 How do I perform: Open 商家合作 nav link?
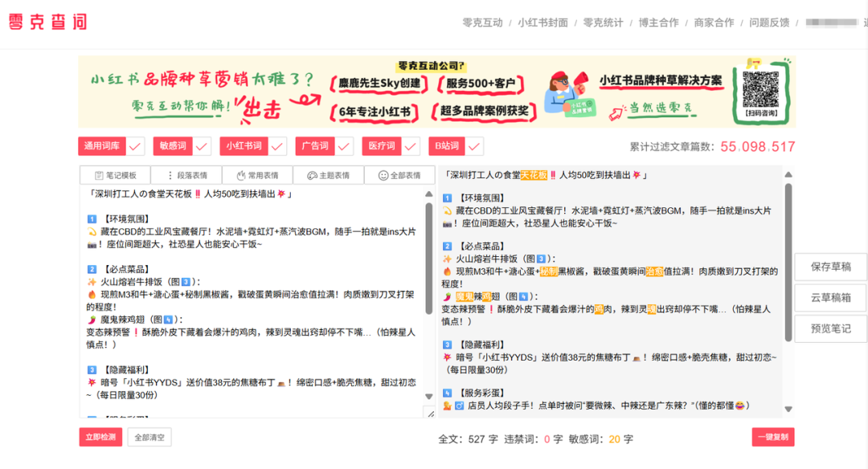714,22
